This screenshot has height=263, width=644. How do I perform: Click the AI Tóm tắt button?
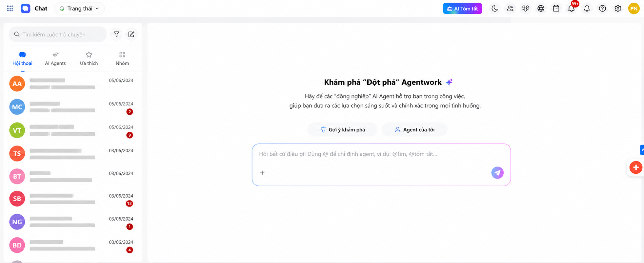[x=462, y=9]
